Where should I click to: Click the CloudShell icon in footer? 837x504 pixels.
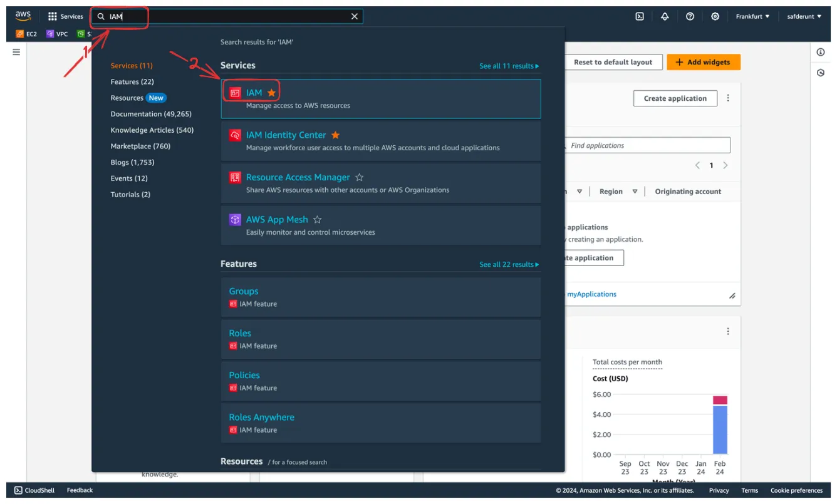[x=18, y=490]
